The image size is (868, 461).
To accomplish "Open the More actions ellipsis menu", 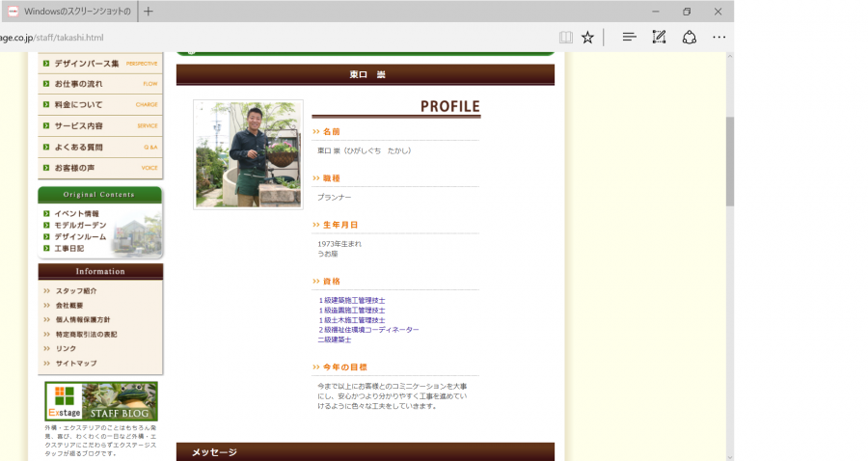I will (719, 38).
